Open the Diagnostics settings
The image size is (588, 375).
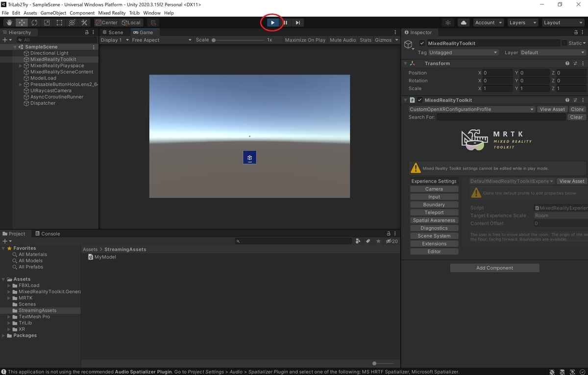434,228
